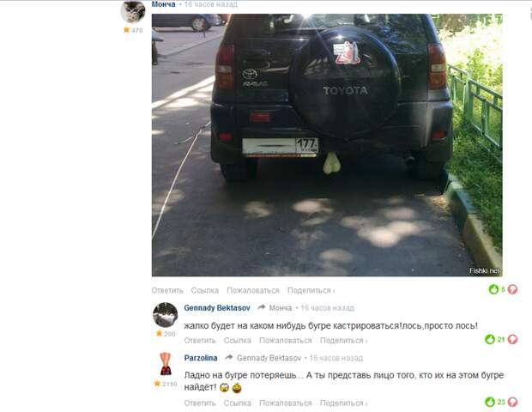
Task: Open Монча's avatar at top
Action: [x=133, y=11]
